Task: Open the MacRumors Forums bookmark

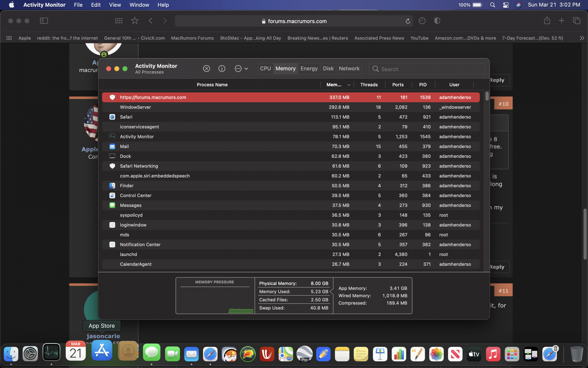Action: [x=192, y=38]
